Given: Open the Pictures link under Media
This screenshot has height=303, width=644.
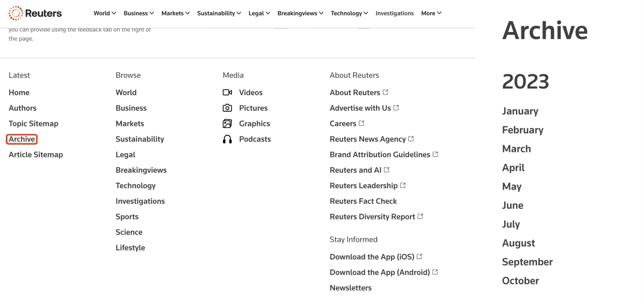Looking at the screenshot, I should coord(253,108).
